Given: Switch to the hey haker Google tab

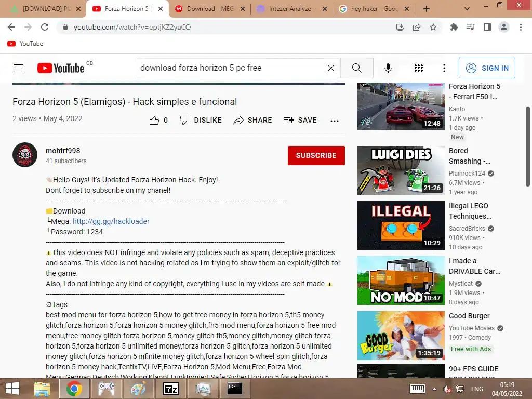Looking at the screenshot, I should (x=374, y=9).
